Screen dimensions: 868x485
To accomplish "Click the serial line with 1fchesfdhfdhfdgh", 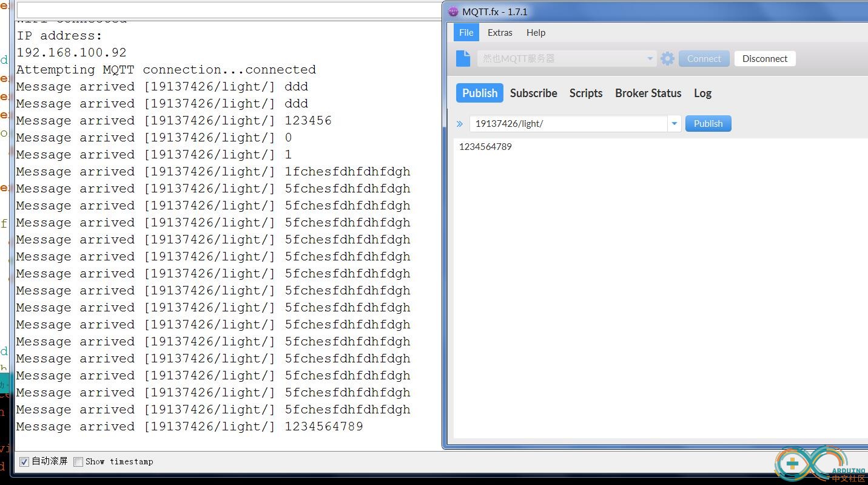I will pos(214,172).
